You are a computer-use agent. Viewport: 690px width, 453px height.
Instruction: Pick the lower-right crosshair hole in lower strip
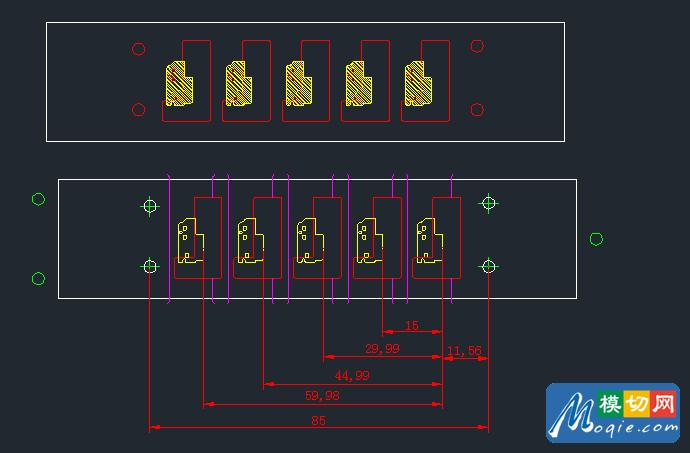(488, 266)
